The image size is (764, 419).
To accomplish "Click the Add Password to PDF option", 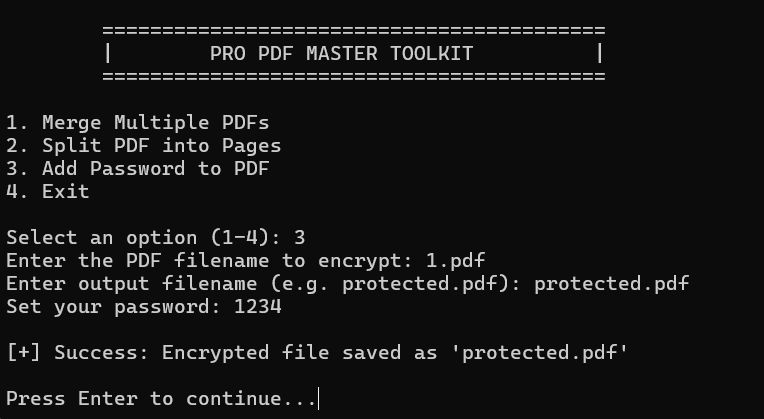I will [x=137, y=169].
